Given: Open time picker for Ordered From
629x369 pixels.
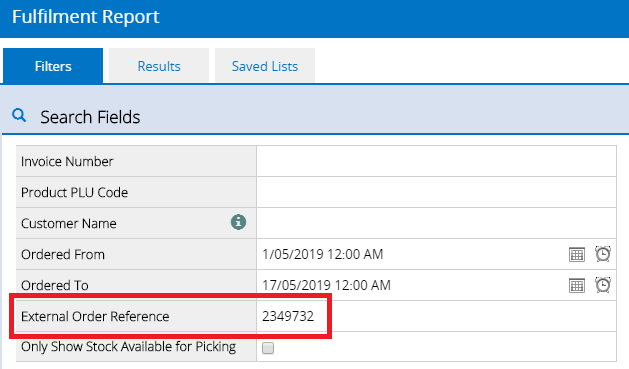Looking at the screenshot, I should [x=603, y=254].
